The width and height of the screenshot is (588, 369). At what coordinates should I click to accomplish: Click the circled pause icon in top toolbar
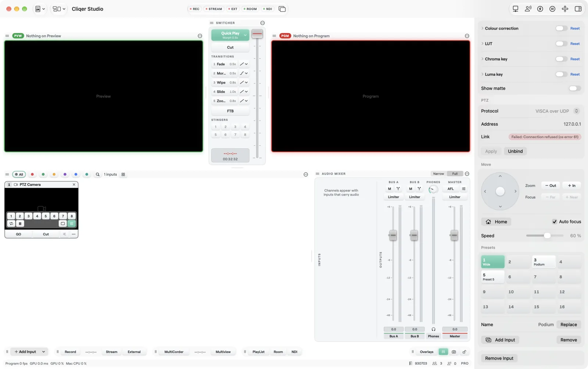click(552, 9)
